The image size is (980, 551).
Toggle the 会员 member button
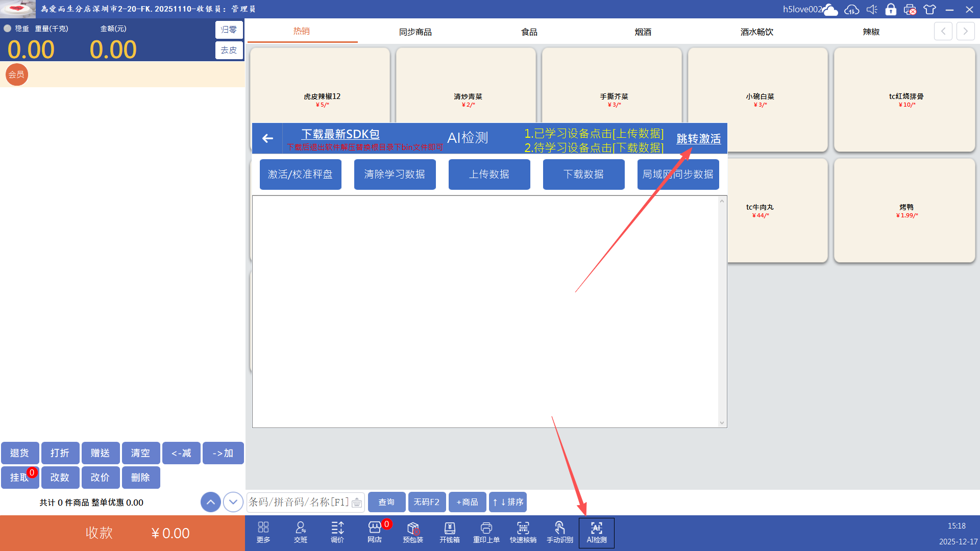[x=16, y=74]
